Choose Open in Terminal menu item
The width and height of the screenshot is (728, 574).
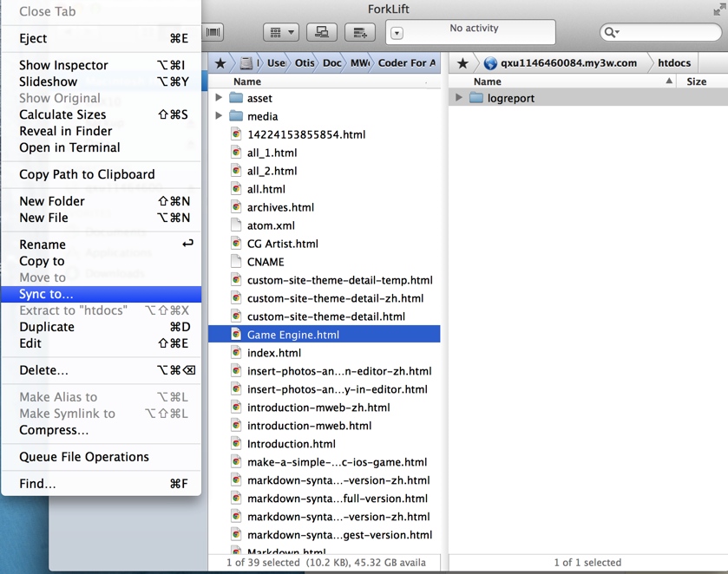[102, 147]
